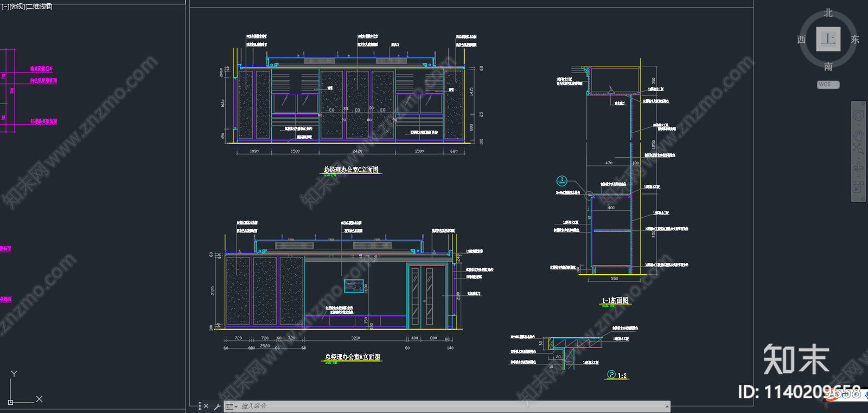
Task: Open the [-] viewport controls menu
Action: (5, 7)
